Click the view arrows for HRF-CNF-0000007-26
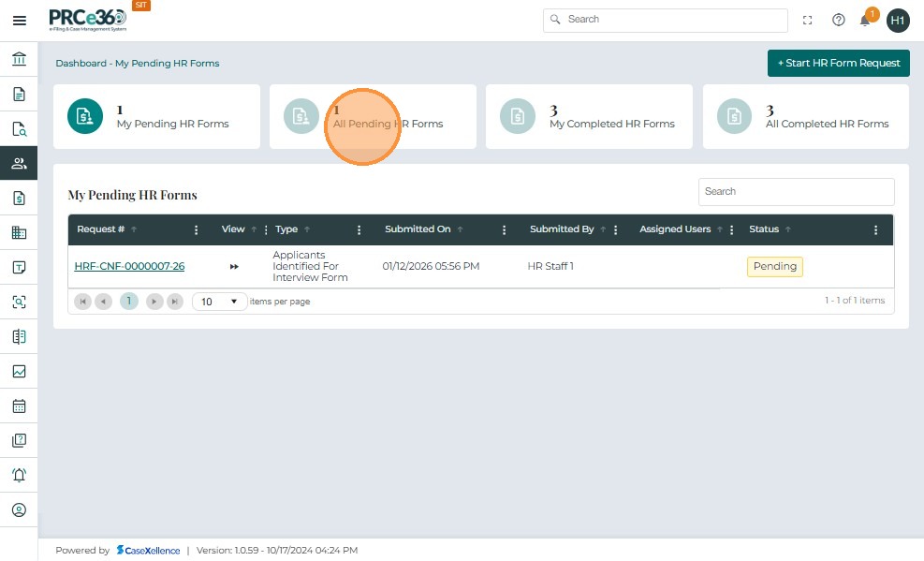924x561 pixels. [x=234, y=266]
